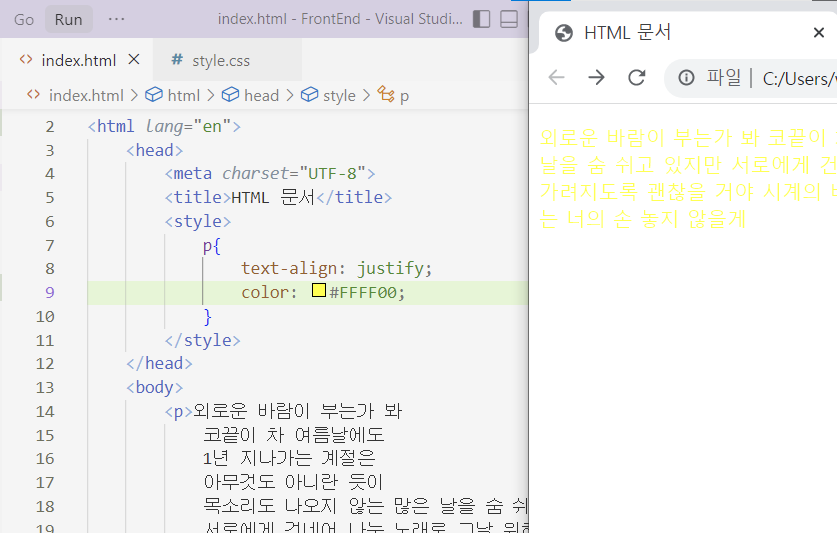Click the lang attribute on line 2
This screenshot has height=533, width=837.
164,127
